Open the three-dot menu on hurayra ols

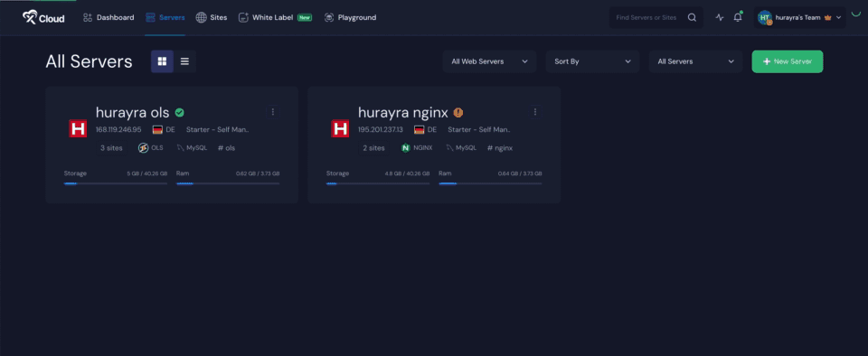(x=272, y=112)
